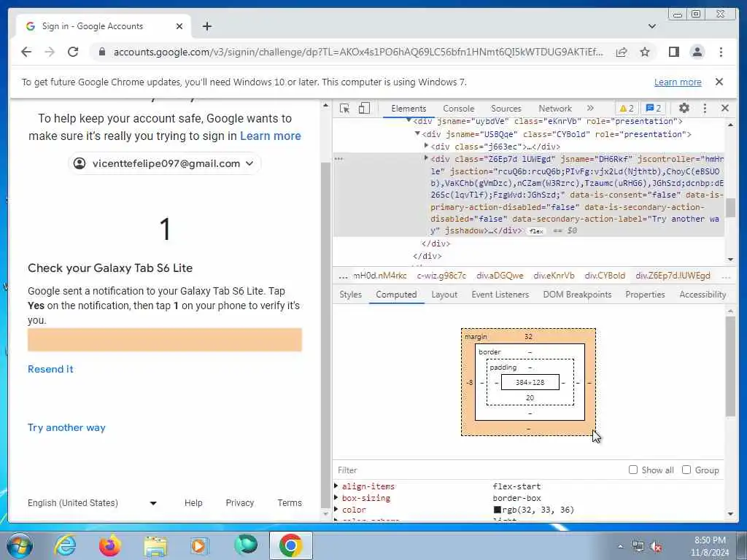The image size is (747, 560).
Task: Dismiss the Chrome update infobar
Action: click(719, 82)
